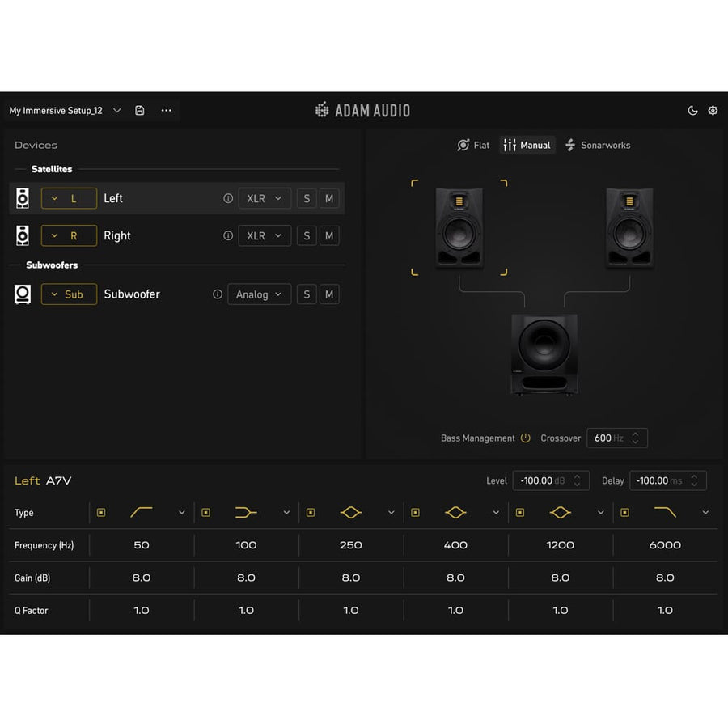The height and width of the screenshot is (728, 728).
Task: Adjust the Crossover frequency stepper arrows
Action: point(636,438)
